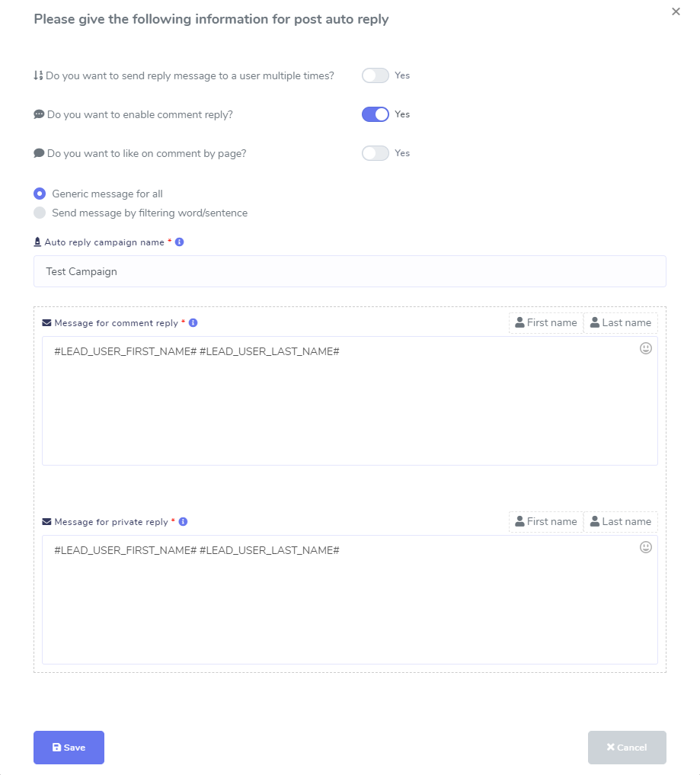Image resolution: width=700 pixels, height=775 pixels.
Task: Insert First name into the comment reply message
Action: click(545, 322)
